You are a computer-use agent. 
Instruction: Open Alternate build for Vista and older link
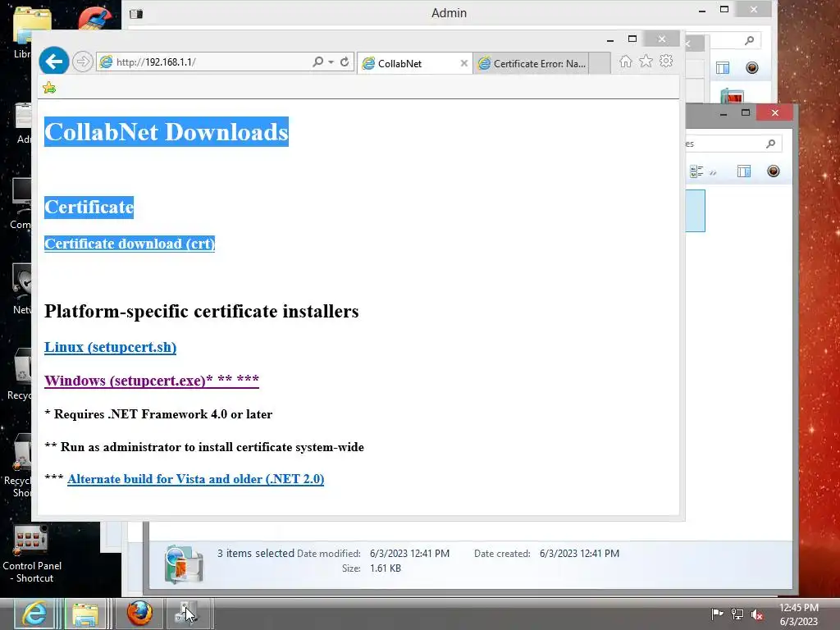[195, 479]
